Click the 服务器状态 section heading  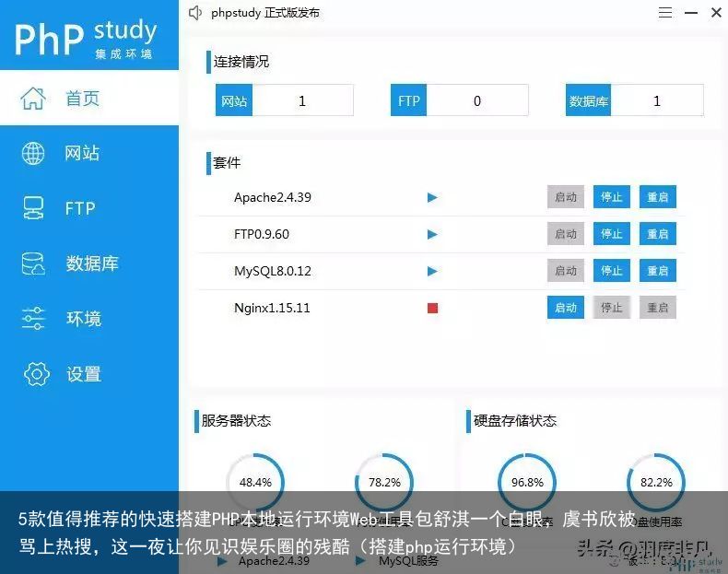(x=236, y=420)
